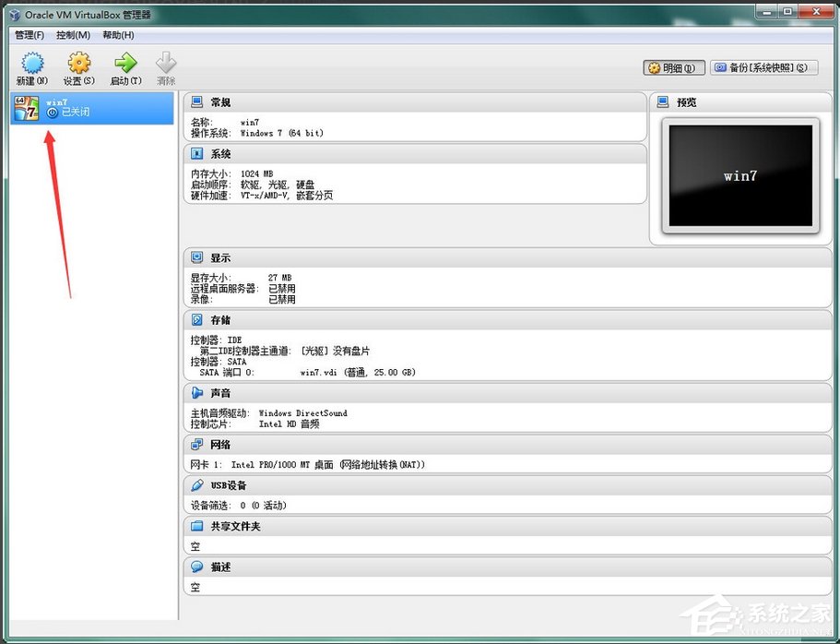The height and width of the screenshot is (644, 840).
Task: Click the win7 preview thumbnail
Action: pyautogui.click(x=739, y=174)
